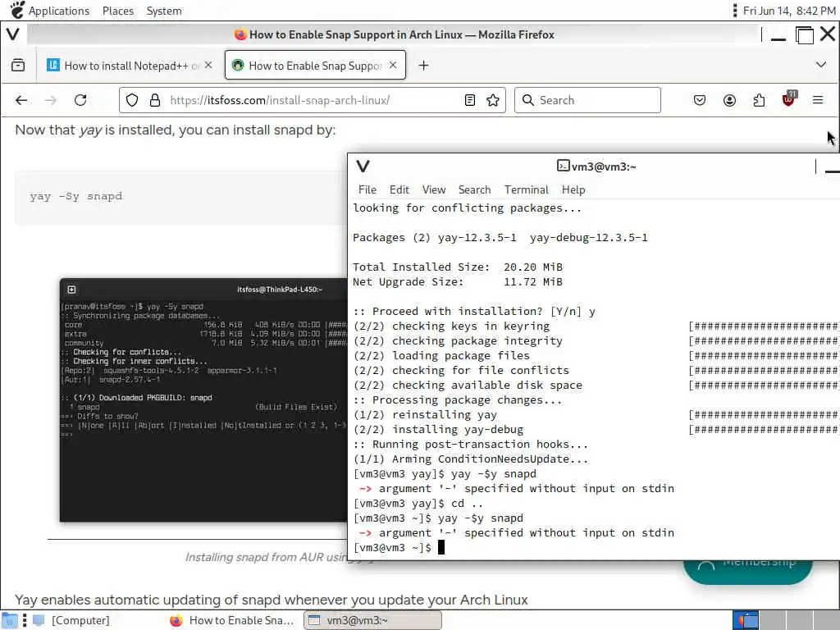Open the extensions puzzle icon
Viewport: 840px width, 630px height.
pyautogui.click(x=759, y=100)
